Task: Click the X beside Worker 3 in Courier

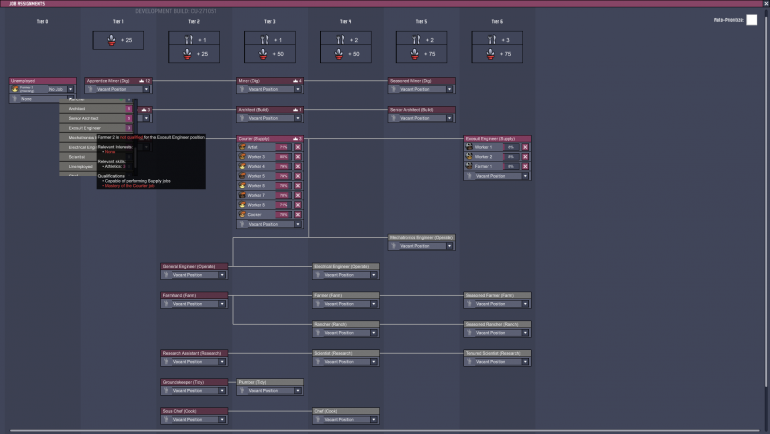Action: (x=297, y=156)
